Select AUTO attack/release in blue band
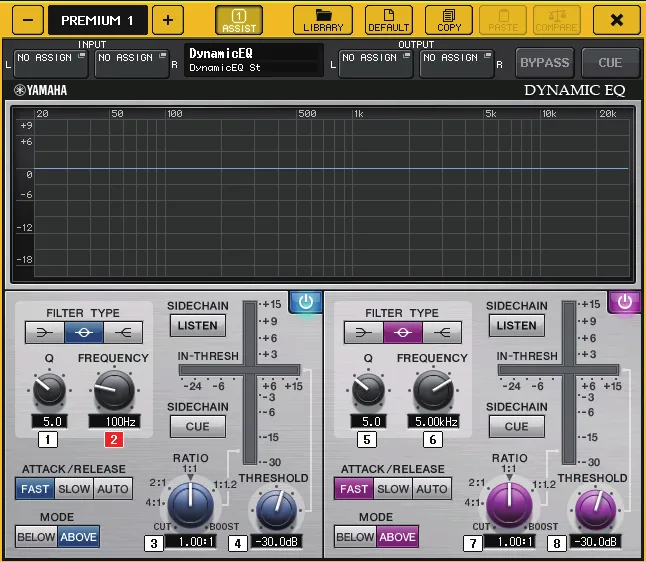Viewport: 646px width, 562px height. (113, 489)
